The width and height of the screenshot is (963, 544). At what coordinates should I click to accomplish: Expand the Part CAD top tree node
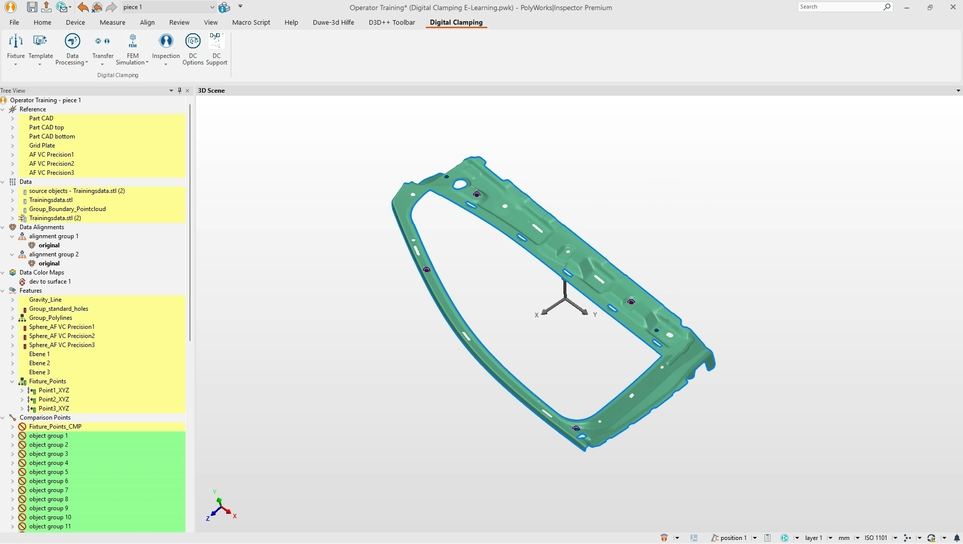click(12, 128)
